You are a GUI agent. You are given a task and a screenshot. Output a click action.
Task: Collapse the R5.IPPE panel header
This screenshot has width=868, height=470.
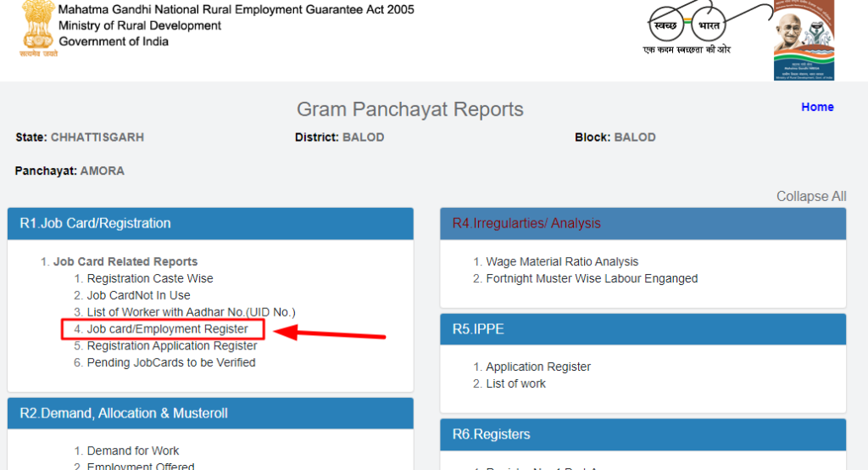pos(643,329)
